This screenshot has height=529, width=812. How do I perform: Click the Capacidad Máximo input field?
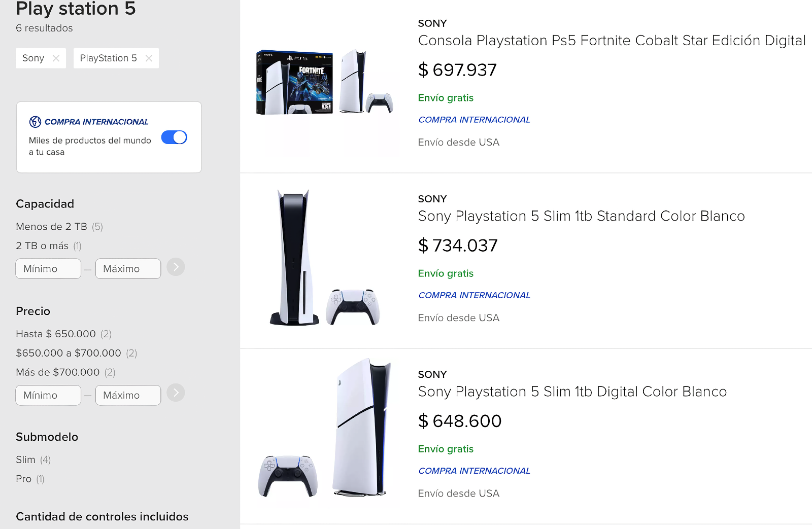128,269
